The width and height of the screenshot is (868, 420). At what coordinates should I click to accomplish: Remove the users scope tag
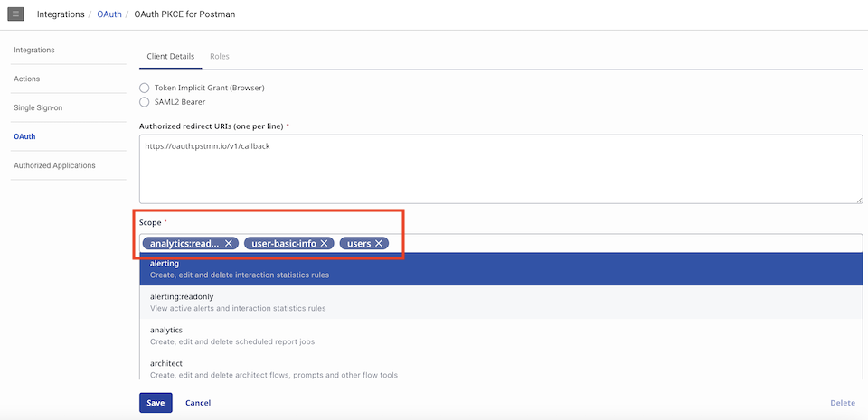pyautogui.click(x=379, y=243)
